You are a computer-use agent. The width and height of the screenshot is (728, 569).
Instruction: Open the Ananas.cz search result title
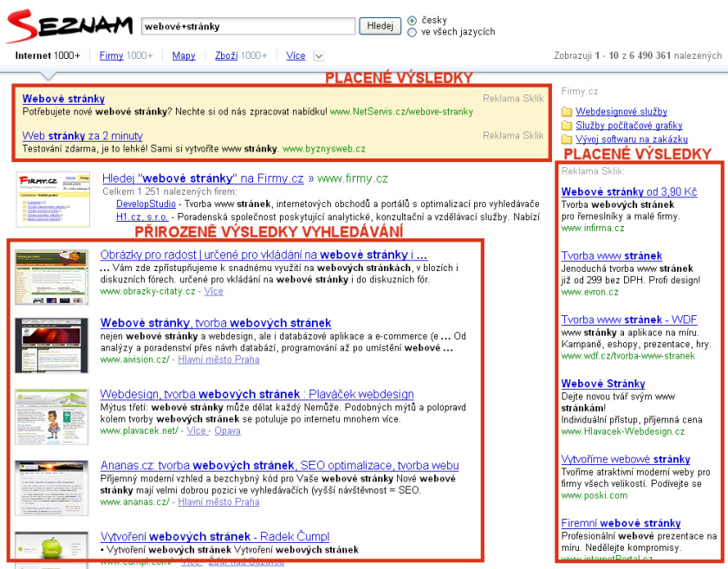pyautogui.click(x=279, y=465)
